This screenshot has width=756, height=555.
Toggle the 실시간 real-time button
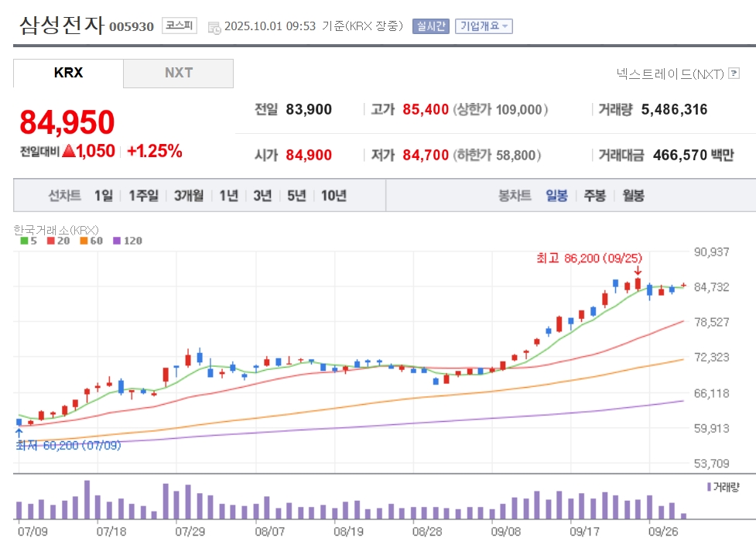tap(430, 26)
